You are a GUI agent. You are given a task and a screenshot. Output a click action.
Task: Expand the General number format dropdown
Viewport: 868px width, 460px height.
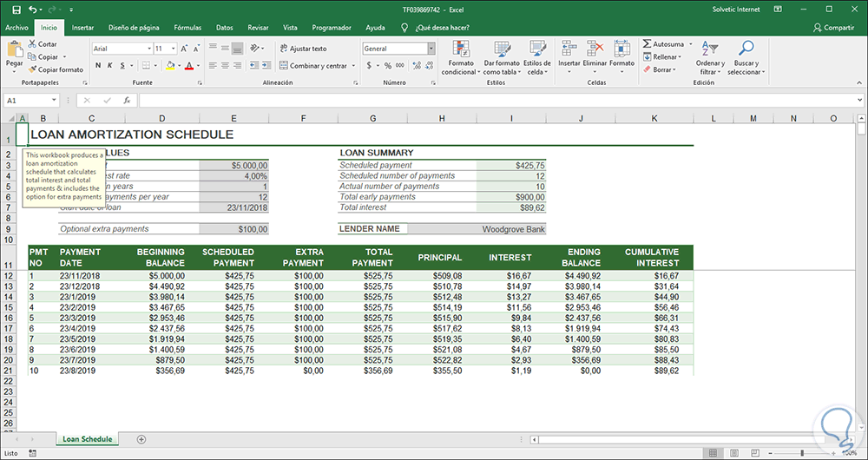point(431,49)
